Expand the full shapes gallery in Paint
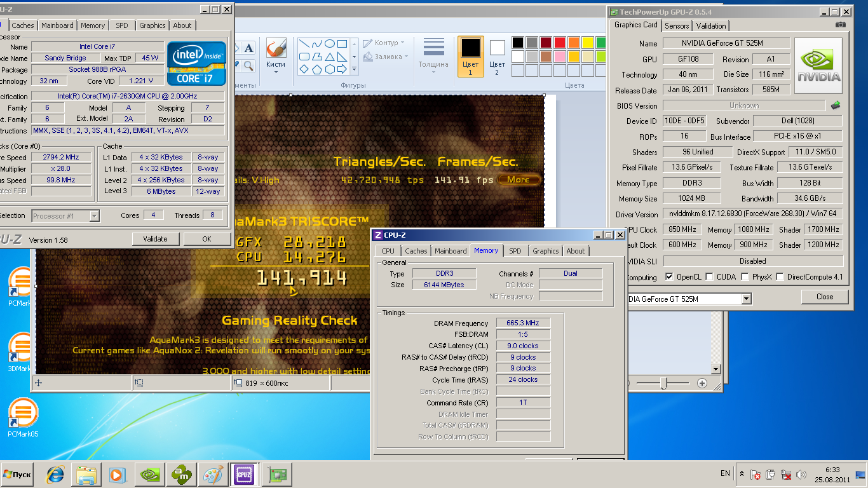 tap(354, 69)
